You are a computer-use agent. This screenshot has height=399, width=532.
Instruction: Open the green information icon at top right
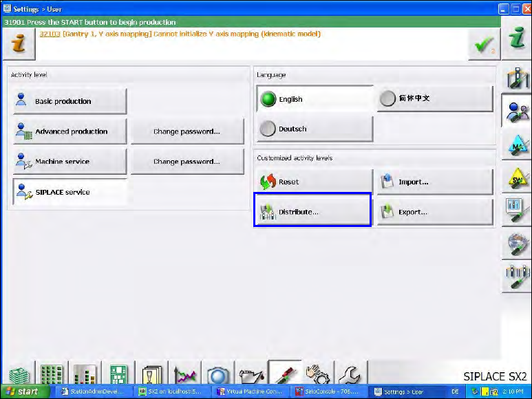point(516,37)
